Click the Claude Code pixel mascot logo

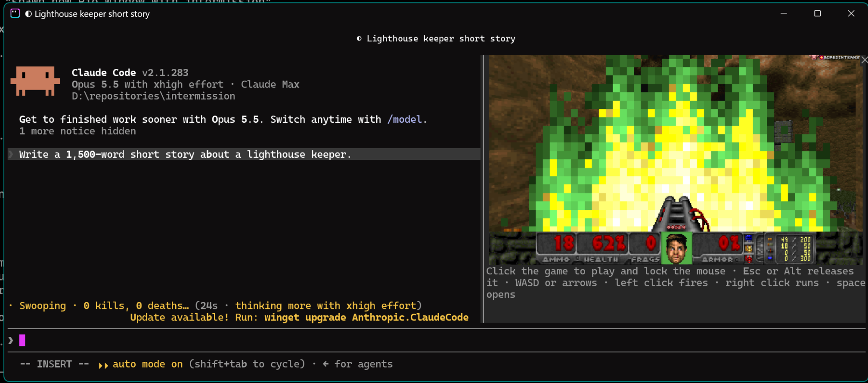(x=35, y=81)
